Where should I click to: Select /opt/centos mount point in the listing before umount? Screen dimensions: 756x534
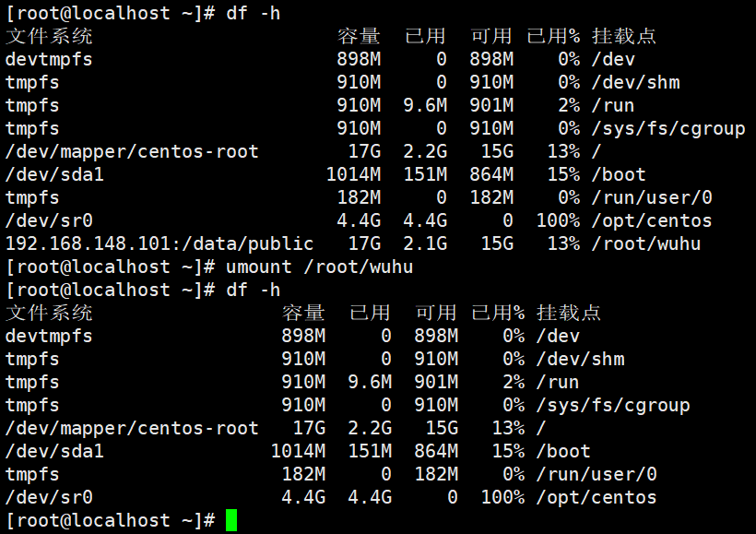tap(652, 221)
